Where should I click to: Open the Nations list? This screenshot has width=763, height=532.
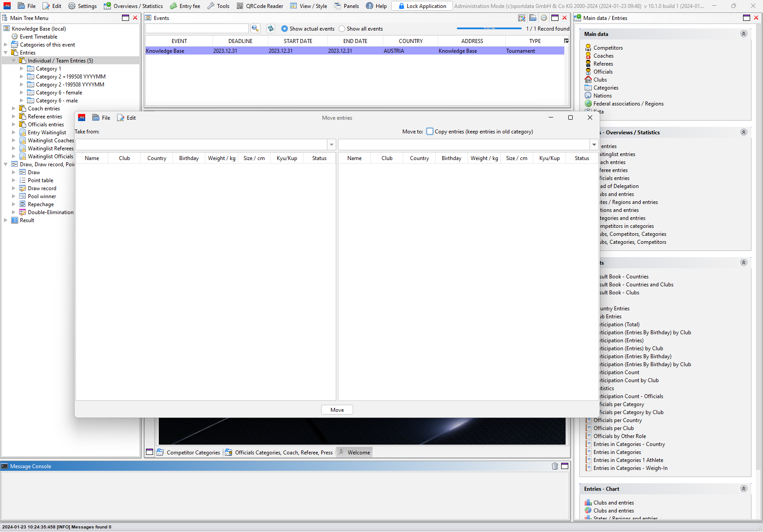point(602,96)
